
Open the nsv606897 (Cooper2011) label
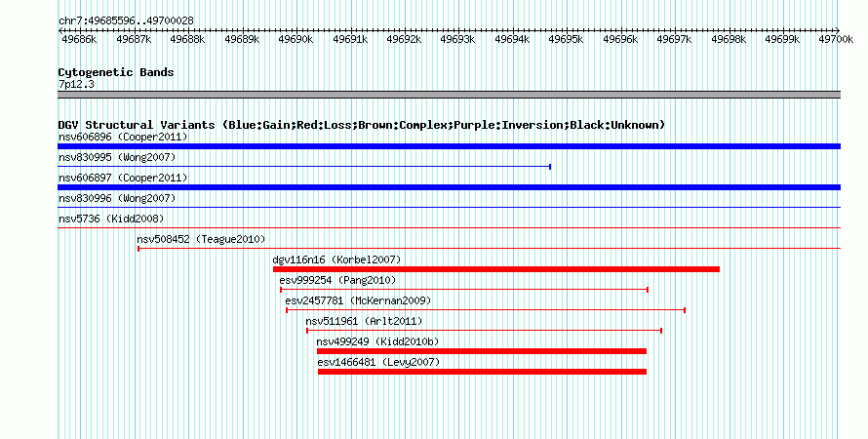pyautogui.click(x=123, y=178)
